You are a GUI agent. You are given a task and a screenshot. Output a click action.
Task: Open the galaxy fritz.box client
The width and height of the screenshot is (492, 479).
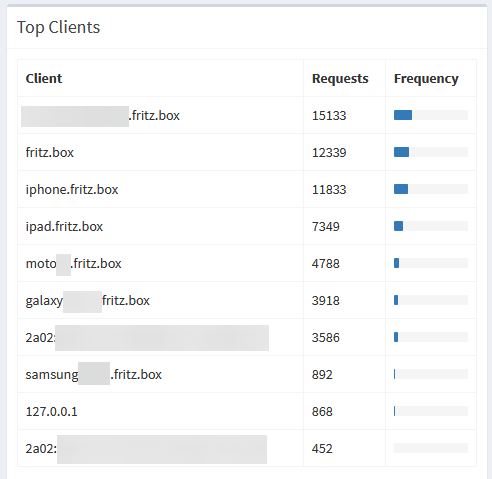pyautogui.click(x=88, y=301)
